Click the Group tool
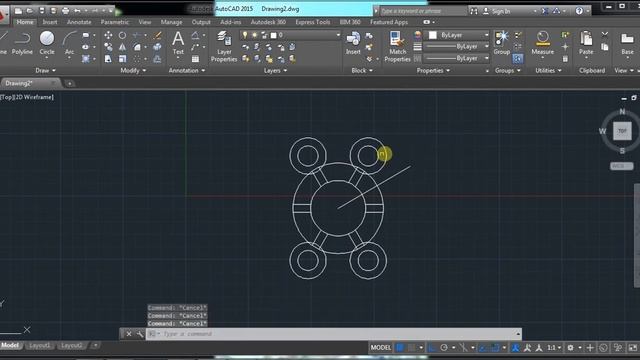Viewport: 640px width, 360px height. coord(502,43)
